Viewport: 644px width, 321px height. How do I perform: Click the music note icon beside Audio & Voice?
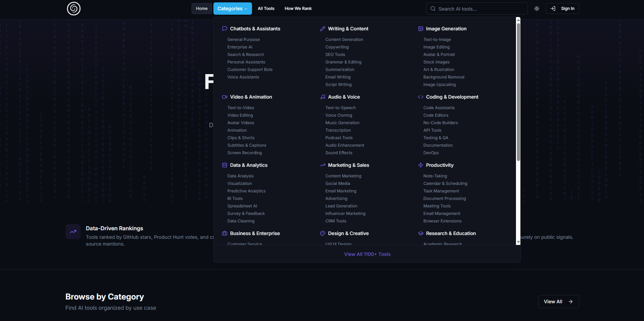pos(323,97)
